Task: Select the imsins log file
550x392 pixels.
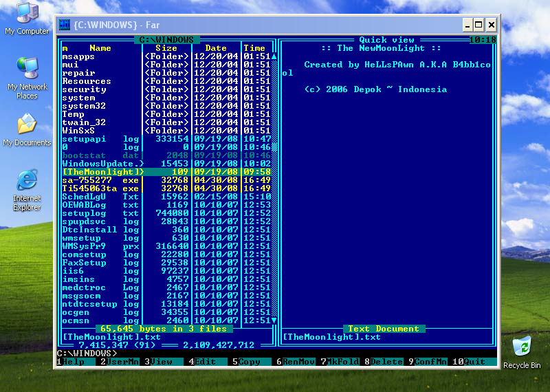Action: (x=166, y=279)
